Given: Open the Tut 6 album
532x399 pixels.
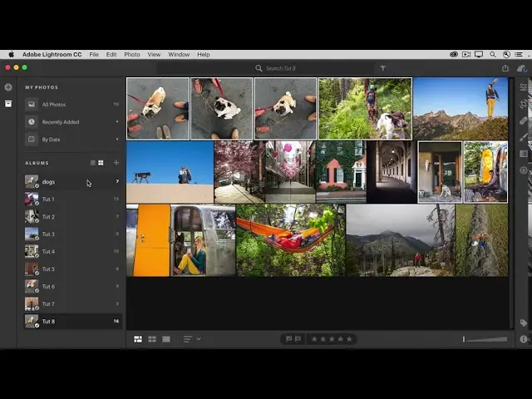Looking at the screenshot, I should [72, 286].
